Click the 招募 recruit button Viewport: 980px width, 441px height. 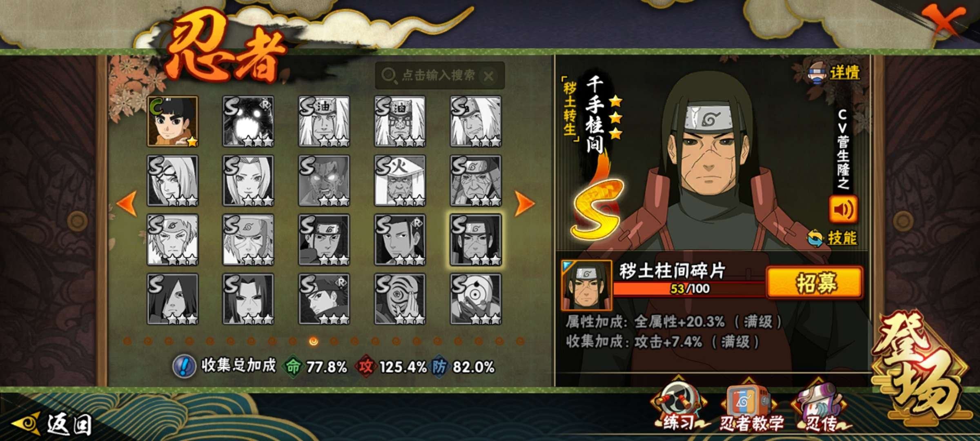pyautogui.click(x=815, y=283)
